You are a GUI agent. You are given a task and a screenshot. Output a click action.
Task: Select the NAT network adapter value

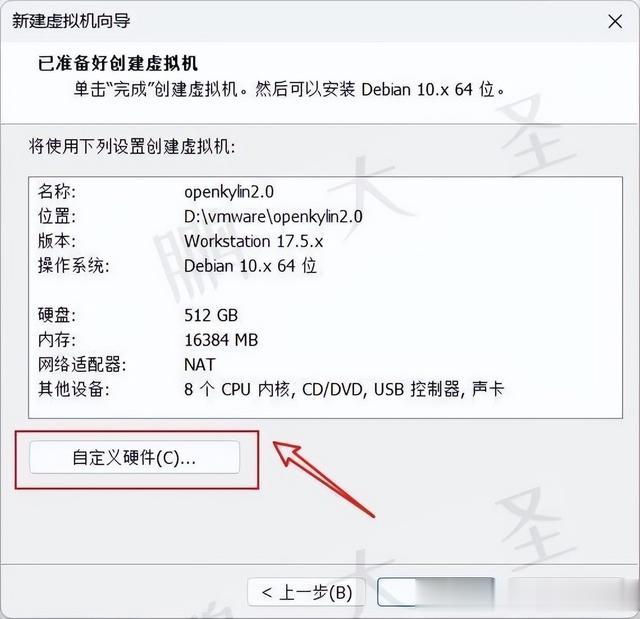pyautogui.click(x=200, y=364)
